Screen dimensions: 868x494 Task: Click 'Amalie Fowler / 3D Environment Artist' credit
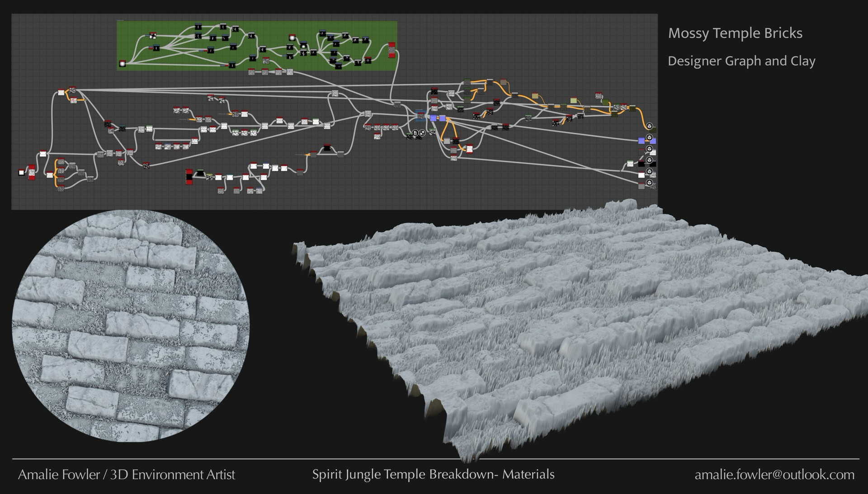pos(127,475)
